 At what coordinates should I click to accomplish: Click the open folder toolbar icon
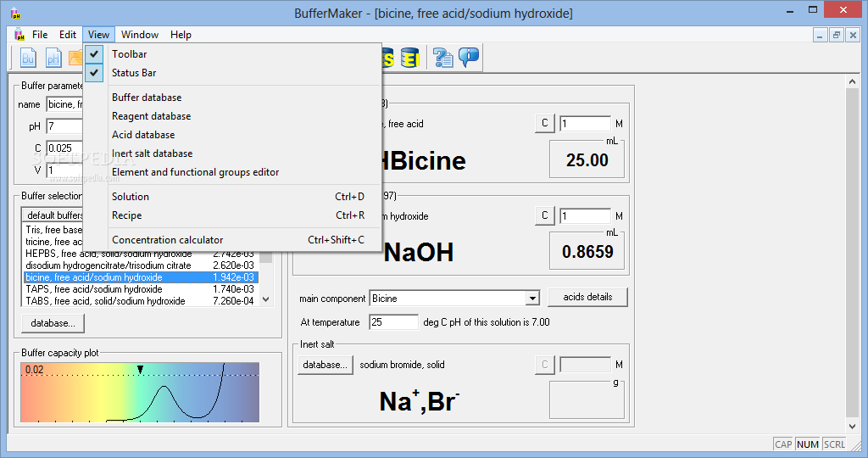(75, 58)
